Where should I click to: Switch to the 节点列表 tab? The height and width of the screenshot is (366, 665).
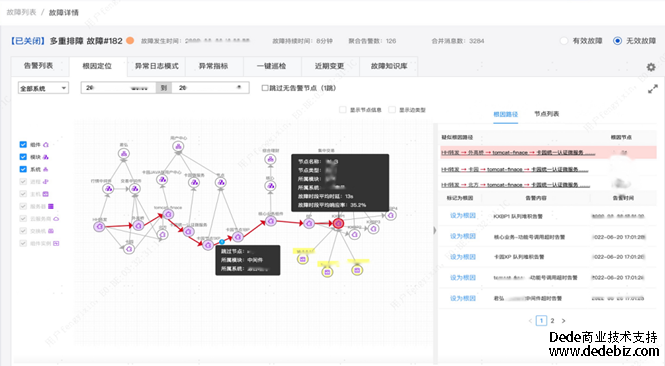point(546,114)
